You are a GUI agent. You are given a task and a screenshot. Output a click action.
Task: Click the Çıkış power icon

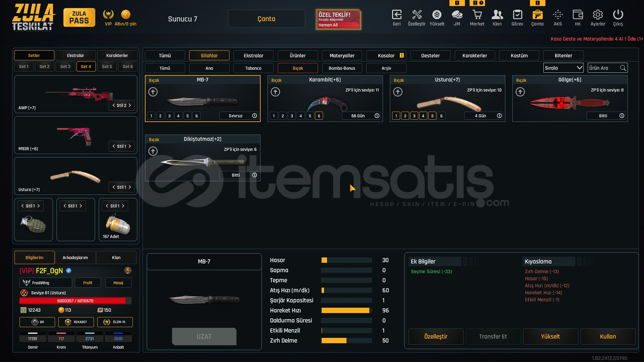coord(618,15)
